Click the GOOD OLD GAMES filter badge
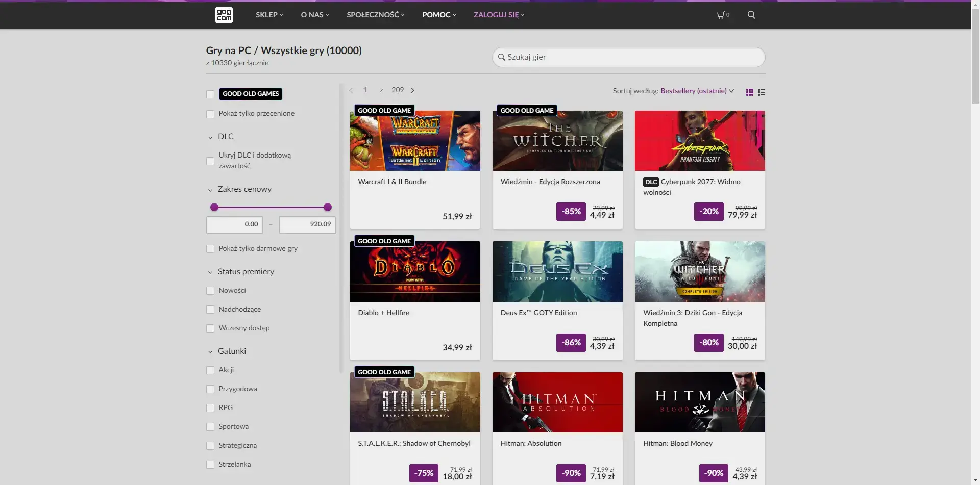This screenshot has height=485, width=980. (x=251, y=94)
